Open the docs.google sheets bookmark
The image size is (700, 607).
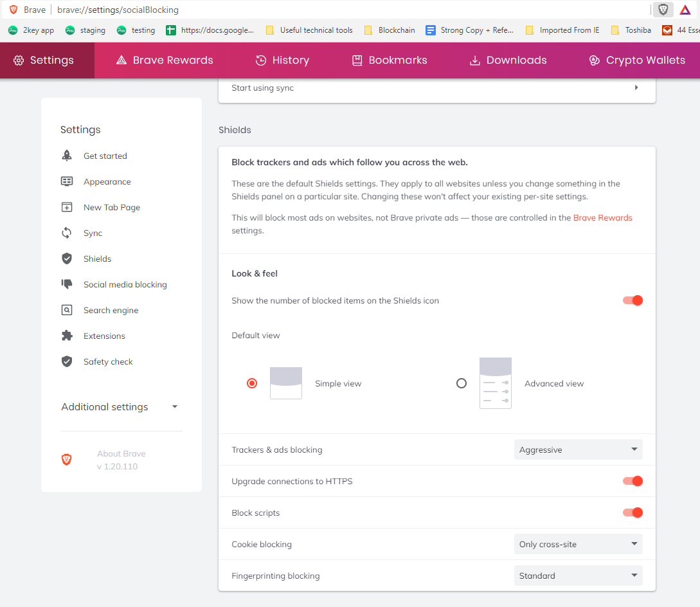click(210, 30)
